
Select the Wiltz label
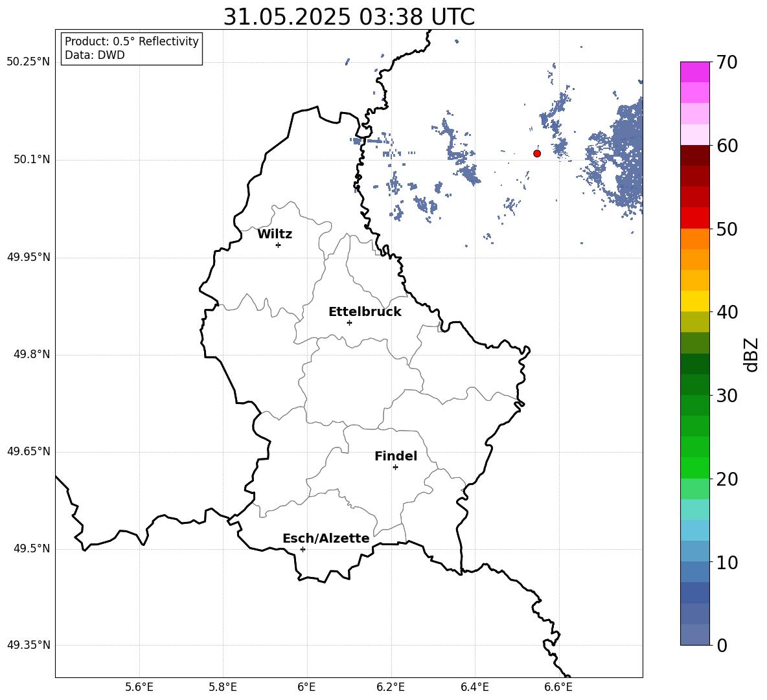pyautogui.click(x=275, y=234)
